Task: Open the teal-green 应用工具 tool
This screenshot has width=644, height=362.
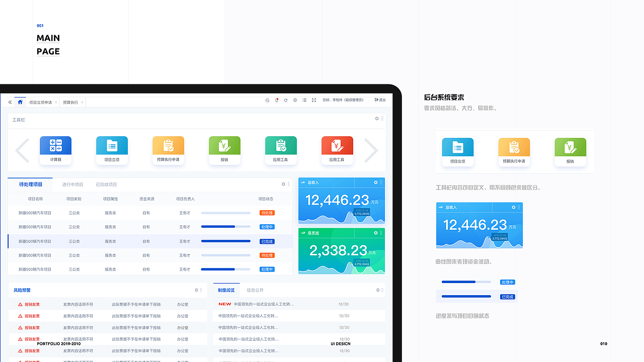Action: (281, 150)
